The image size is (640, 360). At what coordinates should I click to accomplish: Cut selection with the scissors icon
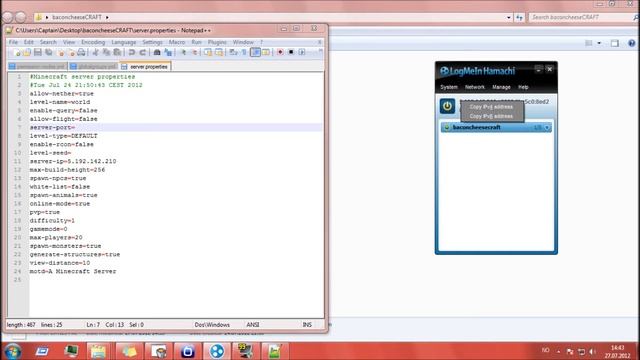tap(96, 52)
